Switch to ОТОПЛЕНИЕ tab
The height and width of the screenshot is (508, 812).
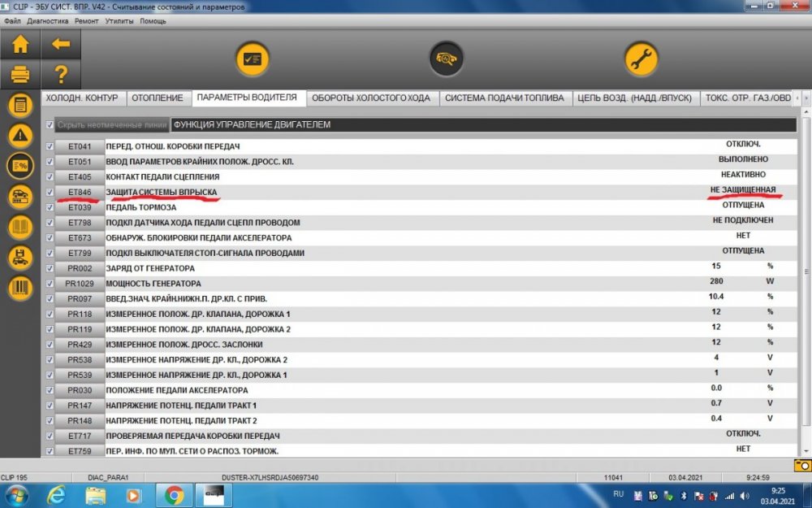(158, 98)
